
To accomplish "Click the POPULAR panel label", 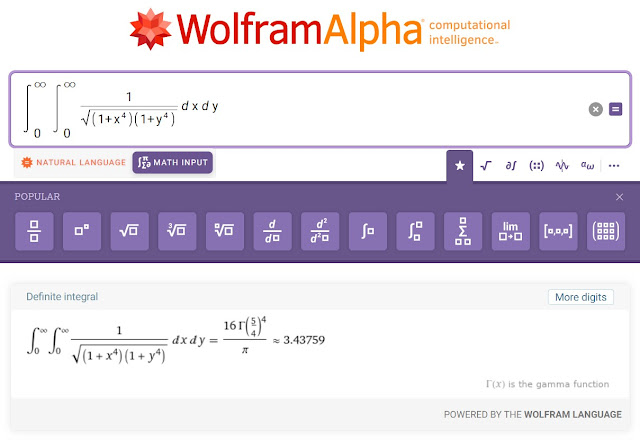I will point(38,197).
